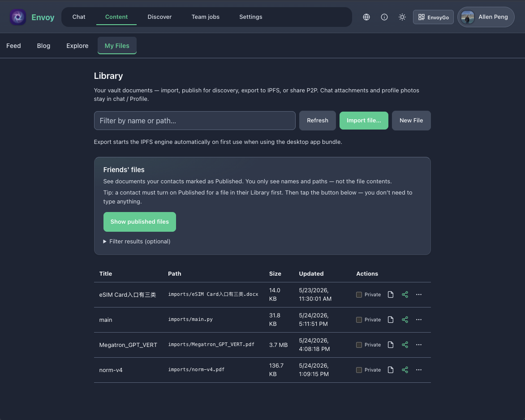Toggle Private checkbox for Megatron_GPT_VERT file

click(x=359, y=345)
